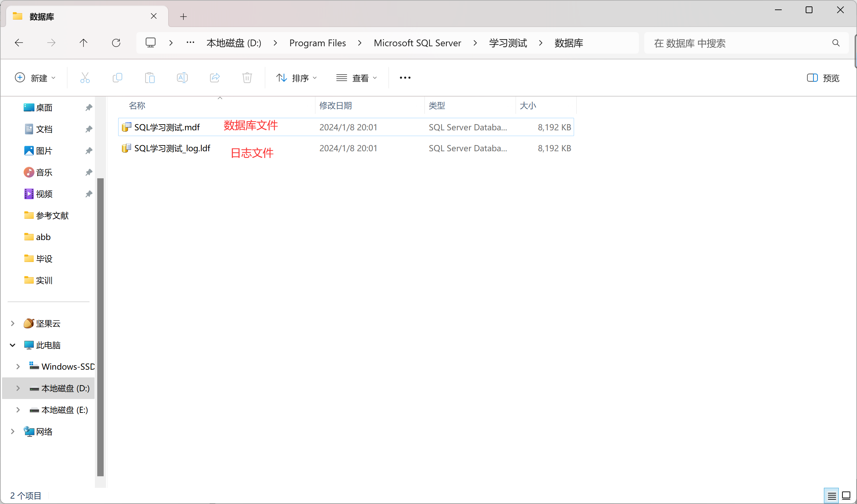Open a new tab with plus button
Viewport: 857px width, 504px height.
click(183, 16)
